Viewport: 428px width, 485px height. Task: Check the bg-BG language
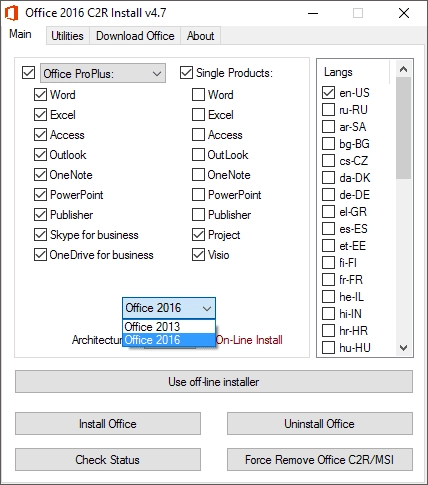point(328,143)
